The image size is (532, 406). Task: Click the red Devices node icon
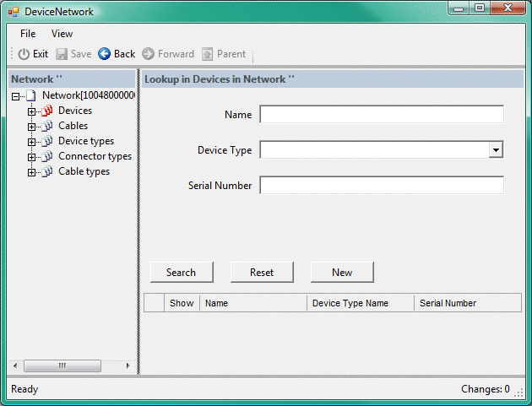tap(47, 111)
